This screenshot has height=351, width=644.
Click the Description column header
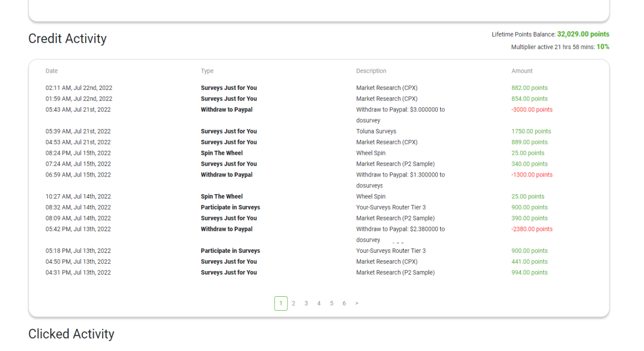tap(371, 71)
